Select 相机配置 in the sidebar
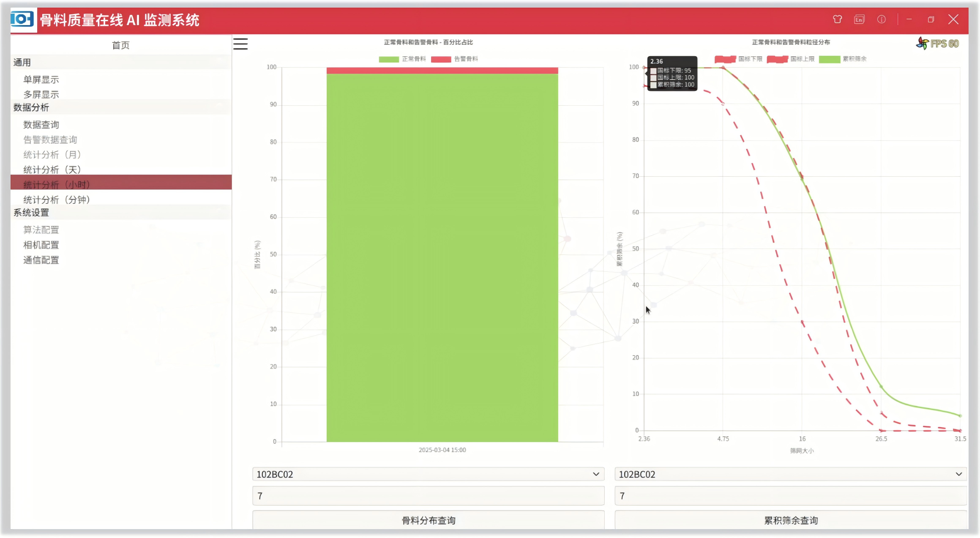980x538 pixels. pyautogui.click(x=41, y=245)
